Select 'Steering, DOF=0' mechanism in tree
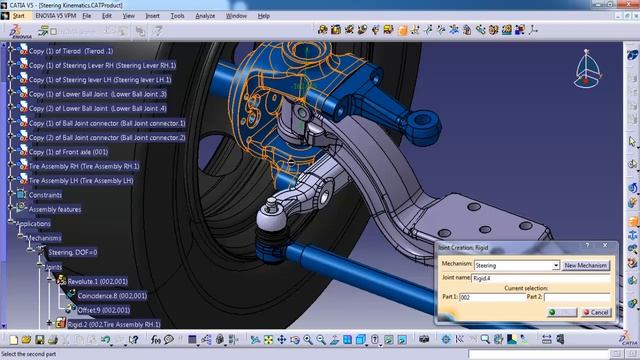This screenshot has width=640, height=360. pos(73,252)
